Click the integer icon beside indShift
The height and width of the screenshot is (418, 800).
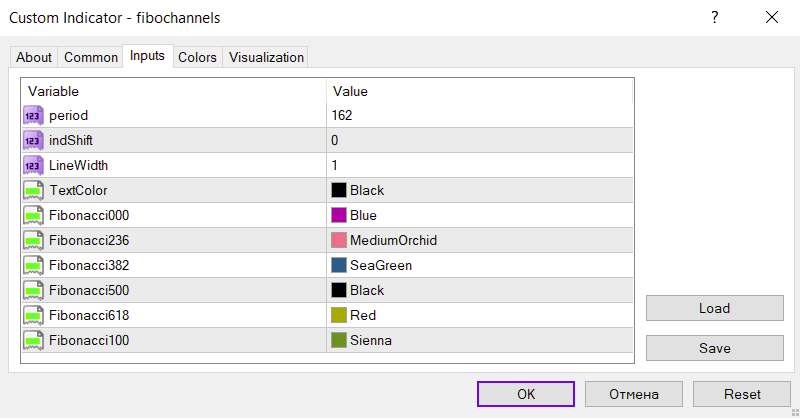tap(32, 140)
